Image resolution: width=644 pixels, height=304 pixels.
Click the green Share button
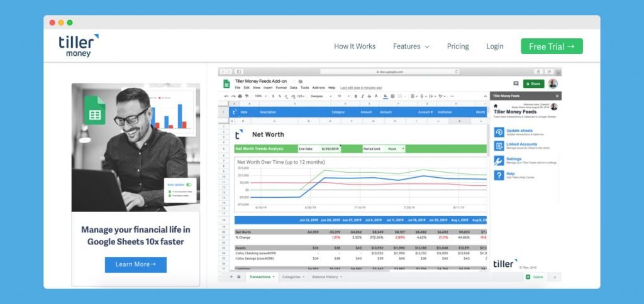point(533,84)
